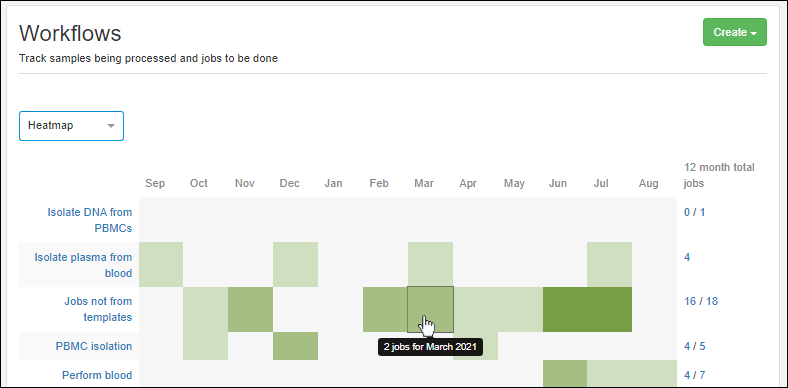Click total jobs 4 for Isolate plasma
Screen dimensions: 788x388
point(687,257)
